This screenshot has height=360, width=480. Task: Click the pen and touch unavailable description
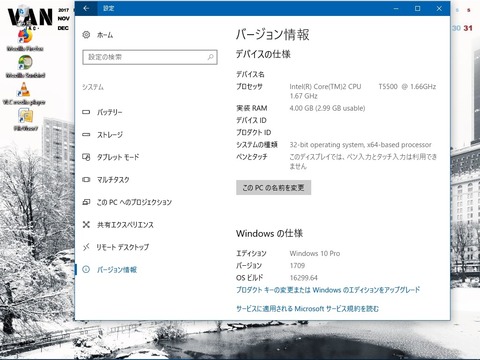pos(363,161)
